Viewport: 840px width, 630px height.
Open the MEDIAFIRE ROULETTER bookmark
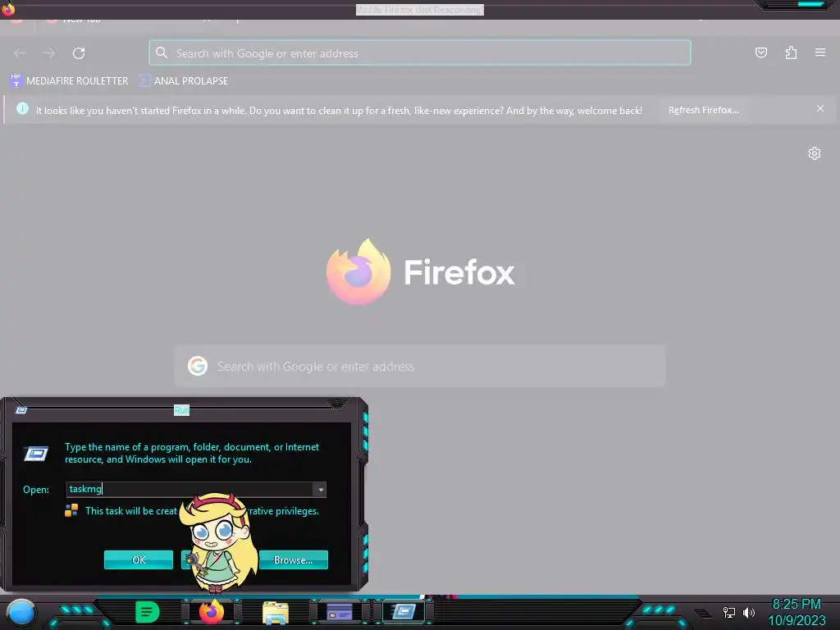[70, 81]
